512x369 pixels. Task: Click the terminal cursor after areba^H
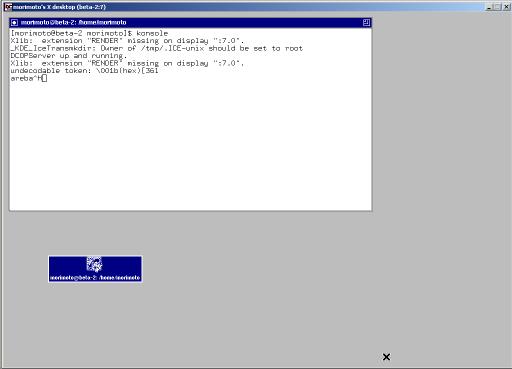point(45,78)
